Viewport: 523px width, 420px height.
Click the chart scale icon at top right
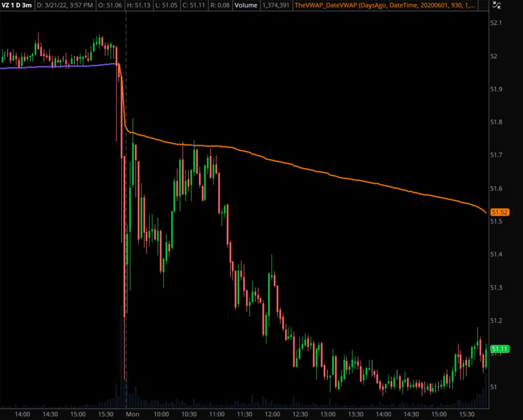click(x=497, y=5)
